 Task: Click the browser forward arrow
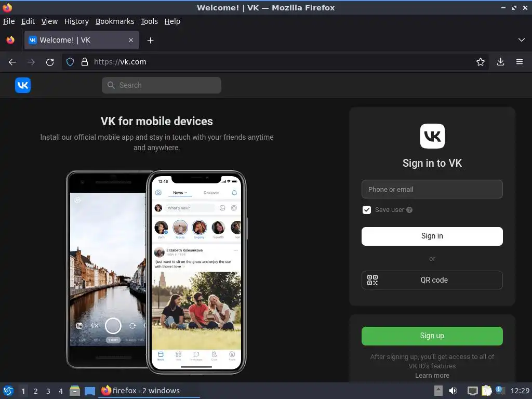pos(31,62)
